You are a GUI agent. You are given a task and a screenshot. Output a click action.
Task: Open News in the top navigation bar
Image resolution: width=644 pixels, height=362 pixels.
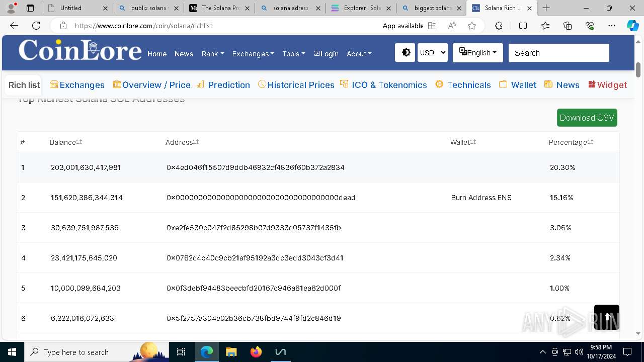(184, 54)
